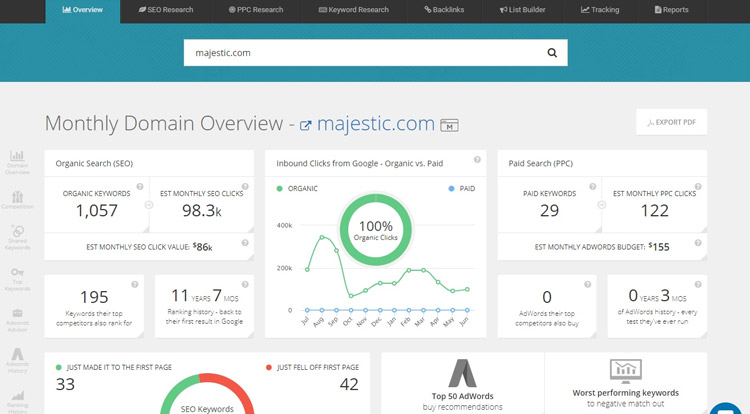Click the 98.3k monthly SEO clicks value
Image resolution: width=750 pixels, height=414 pixels.
click(x=202, y=210)
